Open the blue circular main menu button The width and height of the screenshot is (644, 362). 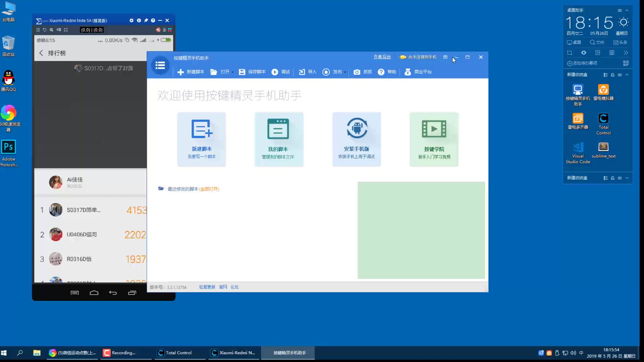(160, 65)
